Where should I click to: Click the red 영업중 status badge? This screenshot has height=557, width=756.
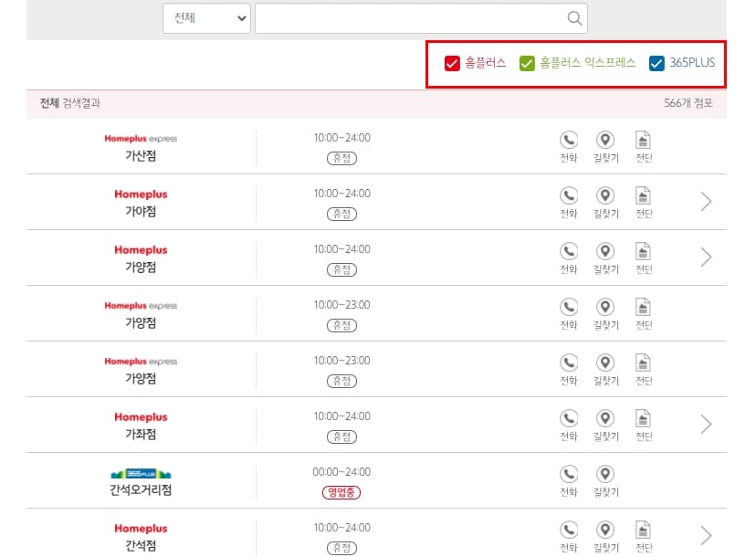coord(341,492)
